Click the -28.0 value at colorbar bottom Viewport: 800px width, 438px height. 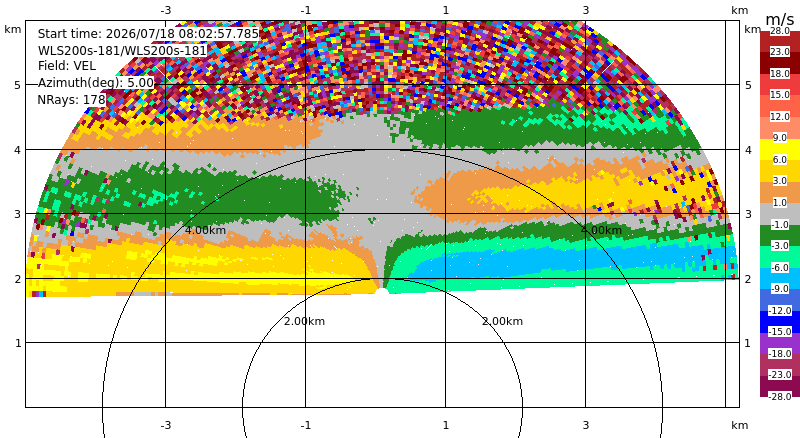780,397
